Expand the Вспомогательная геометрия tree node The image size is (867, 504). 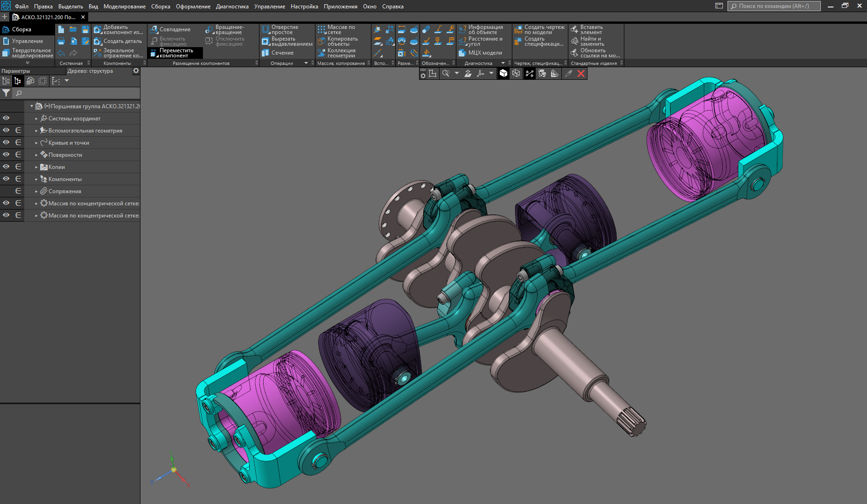pos(36,131)
